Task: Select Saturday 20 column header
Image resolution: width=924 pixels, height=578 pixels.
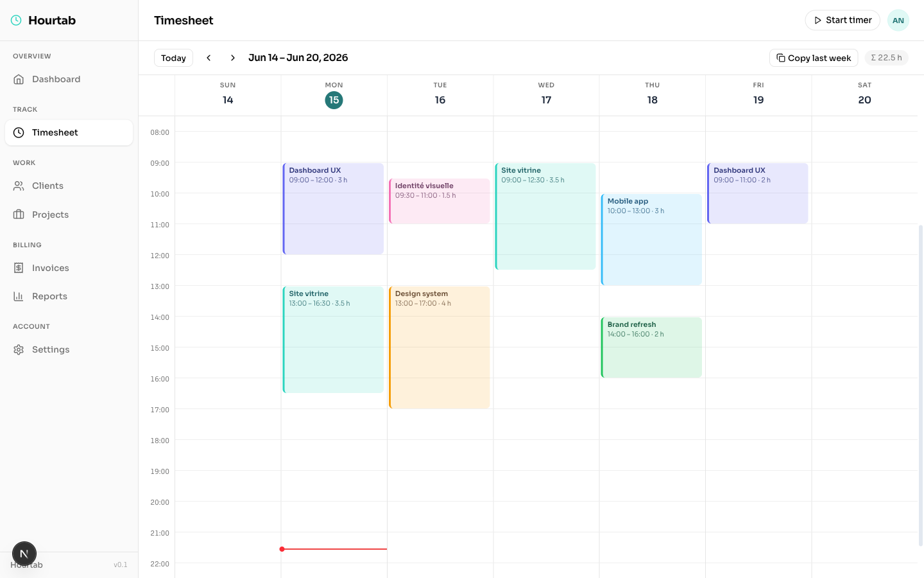Action: click(x=864, y=95)
